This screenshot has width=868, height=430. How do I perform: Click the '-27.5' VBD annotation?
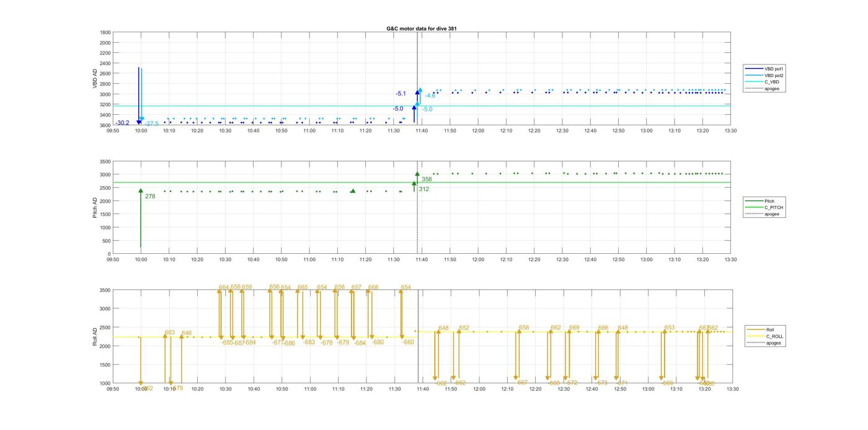152,123
